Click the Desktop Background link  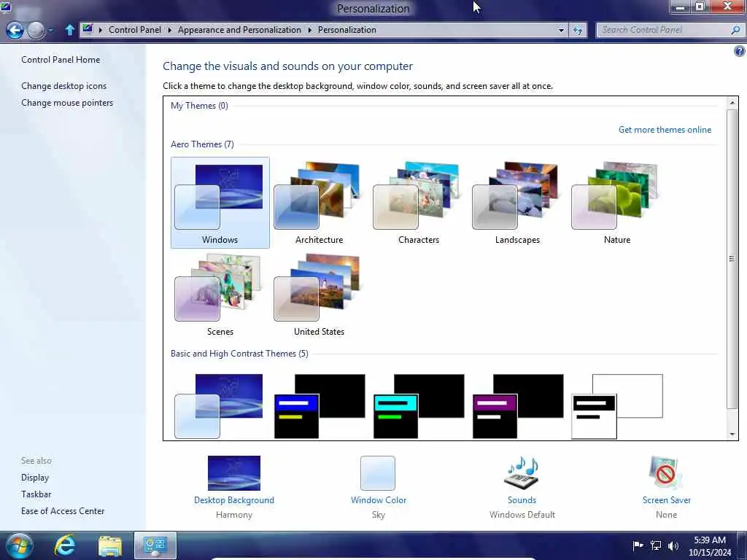click(x=234, y=500)
